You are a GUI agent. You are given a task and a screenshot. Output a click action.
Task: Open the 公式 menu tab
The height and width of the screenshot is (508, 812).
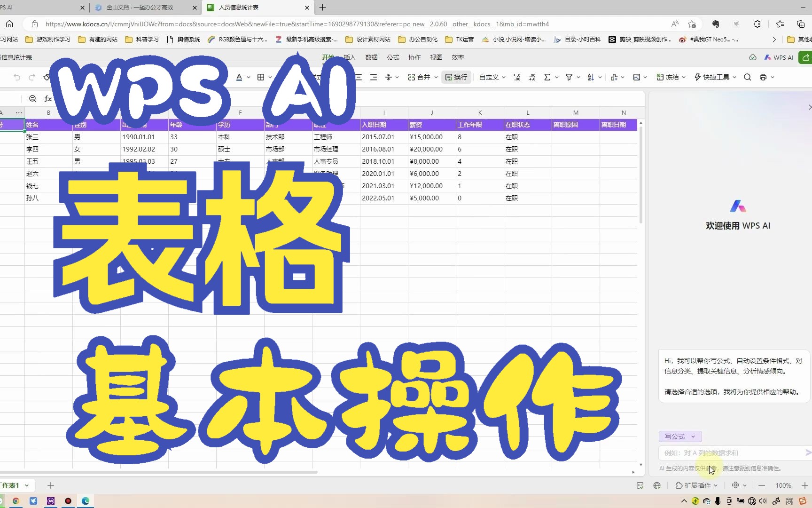click(393, 57)
